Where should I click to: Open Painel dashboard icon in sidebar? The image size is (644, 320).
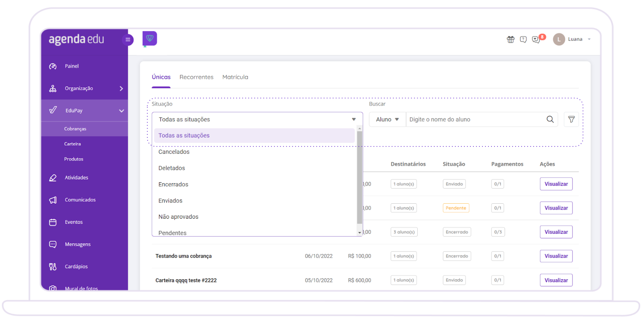tap(53, 66)
